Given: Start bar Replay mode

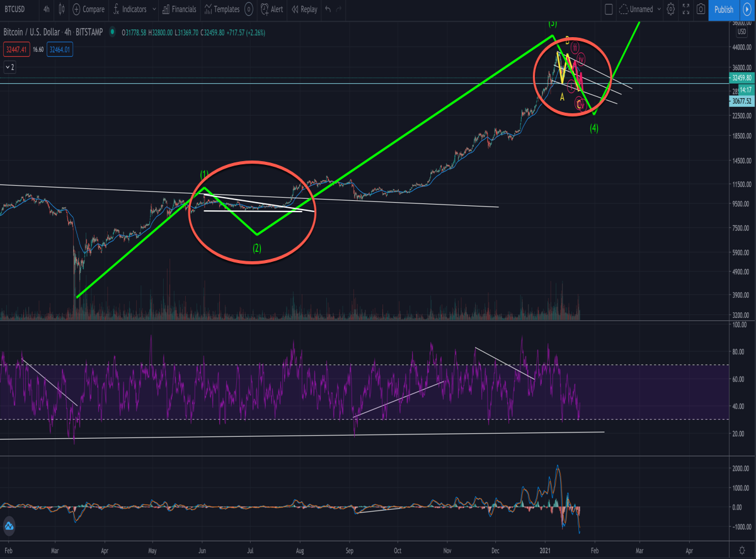Looking at the screenshot, I should (x=304, y=9).
